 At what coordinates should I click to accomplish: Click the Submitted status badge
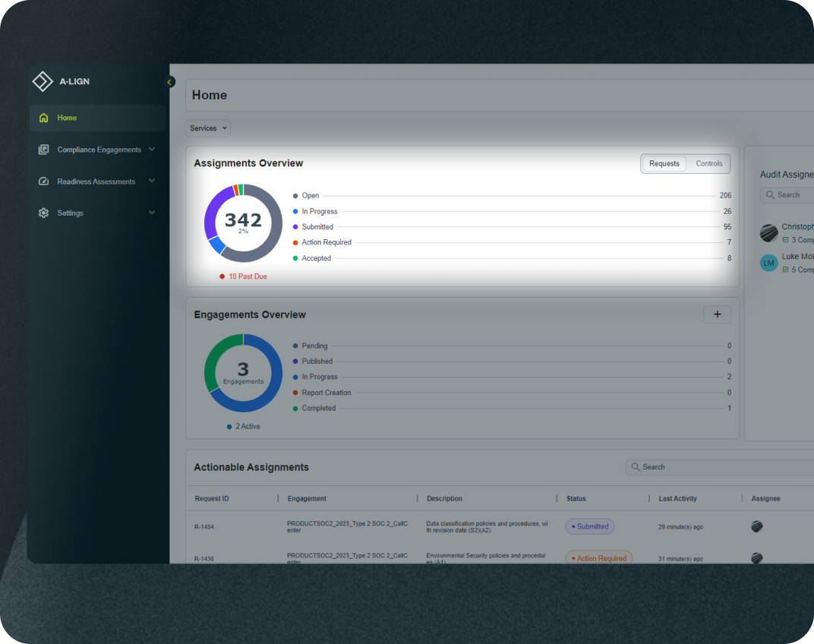[590, 526]
